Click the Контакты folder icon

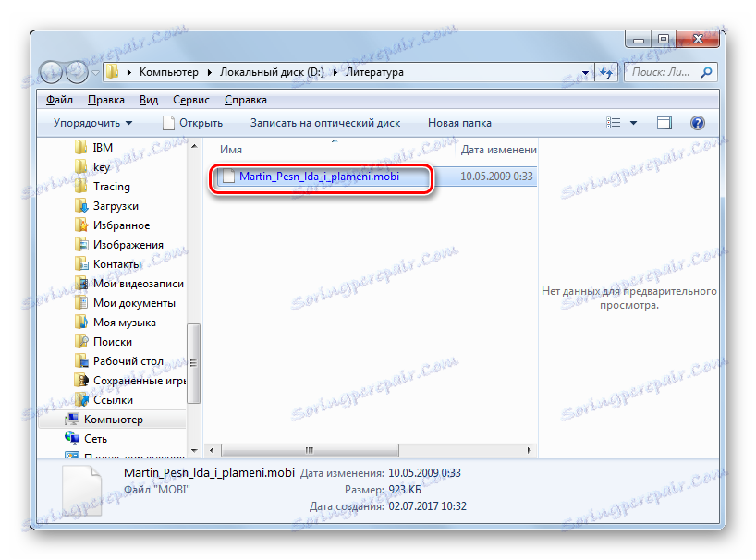(x=81, y=263)
